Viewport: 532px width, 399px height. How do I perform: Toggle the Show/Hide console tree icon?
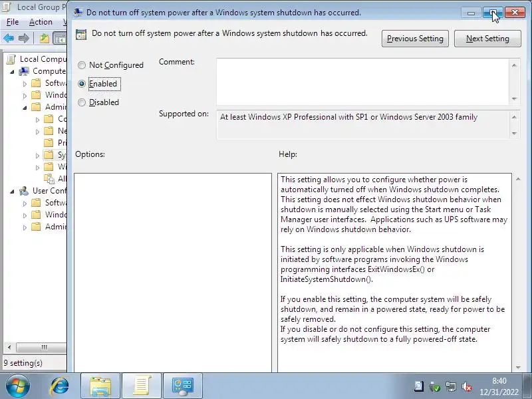click(x=61, y=39)
